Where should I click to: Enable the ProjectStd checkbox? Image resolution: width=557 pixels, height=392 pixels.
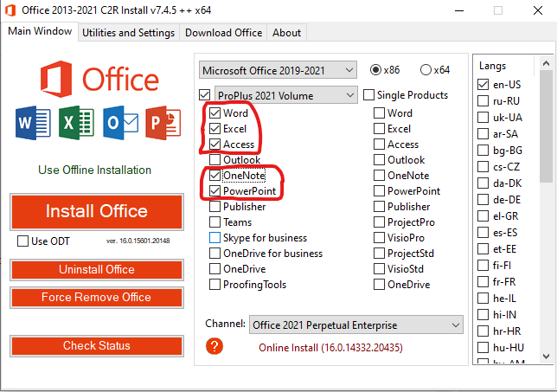(379, 254)
